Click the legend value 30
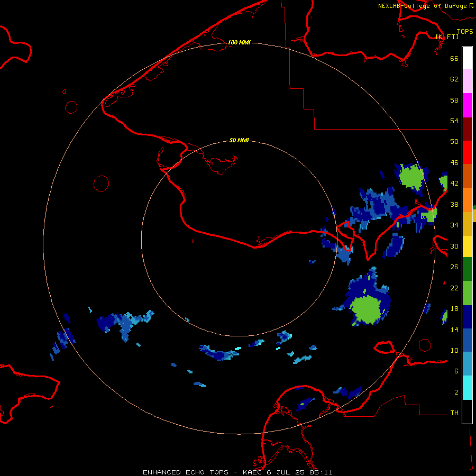This screenshot has width=476, height=476. tap(454, 246)
